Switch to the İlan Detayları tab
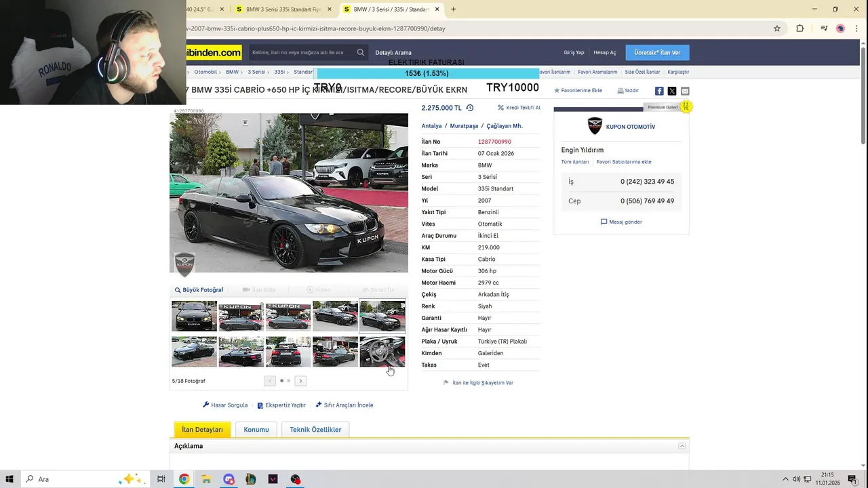This screenshot has width=868, height=488. (202, 429)
